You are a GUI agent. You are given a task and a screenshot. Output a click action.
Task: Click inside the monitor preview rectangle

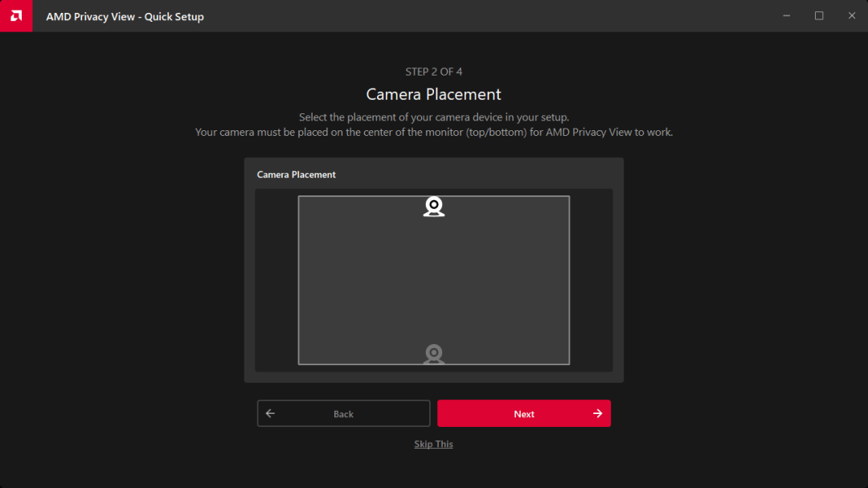tap(434, 280)
